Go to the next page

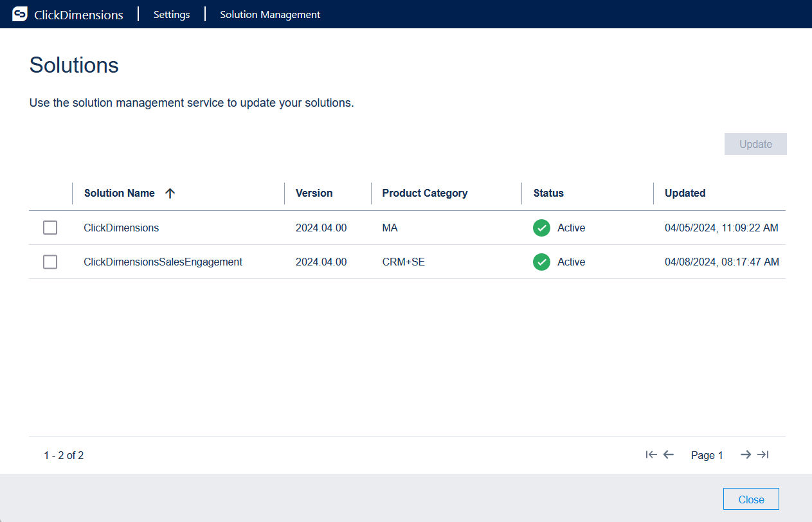(x=746, y=455)
